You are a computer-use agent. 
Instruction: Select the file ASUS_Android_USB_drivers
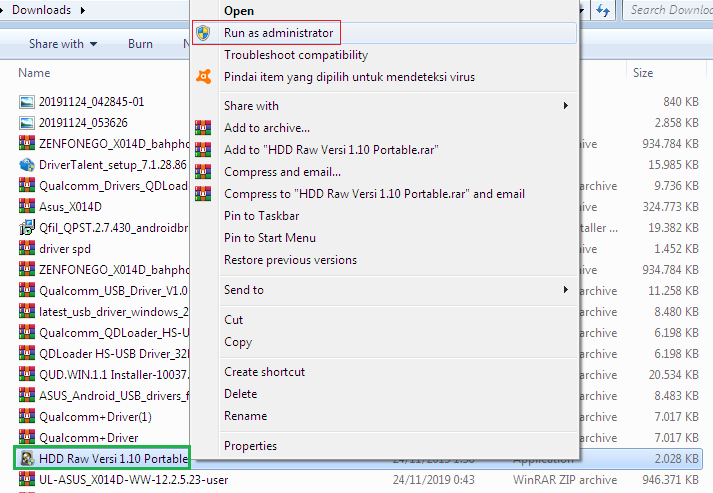[114, 396]
